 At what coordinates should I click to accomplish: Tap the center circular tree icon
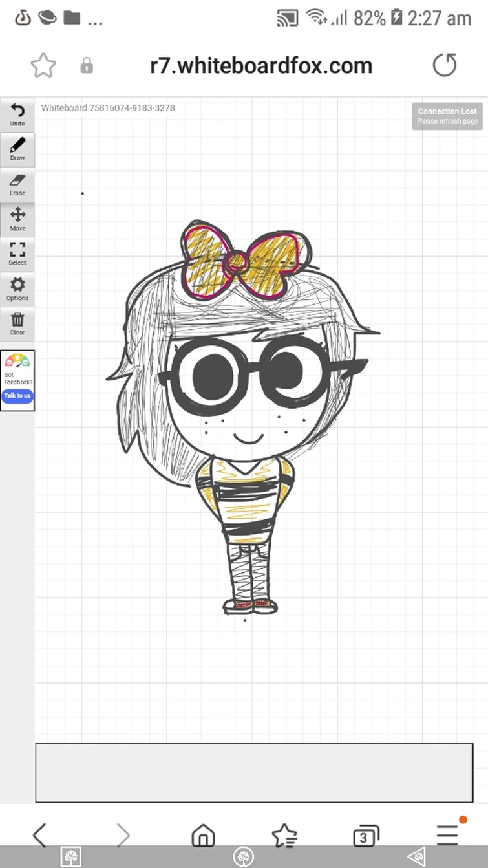243,857
